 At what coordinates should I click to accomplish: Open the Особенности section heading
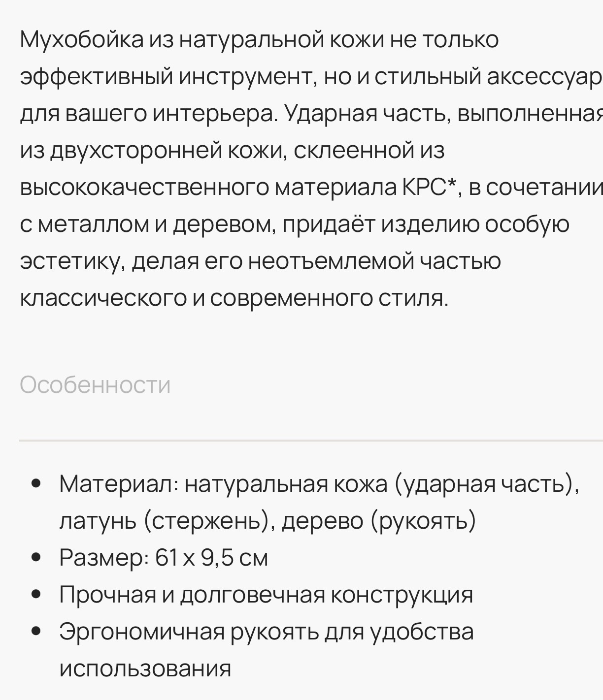pos(95,384)
